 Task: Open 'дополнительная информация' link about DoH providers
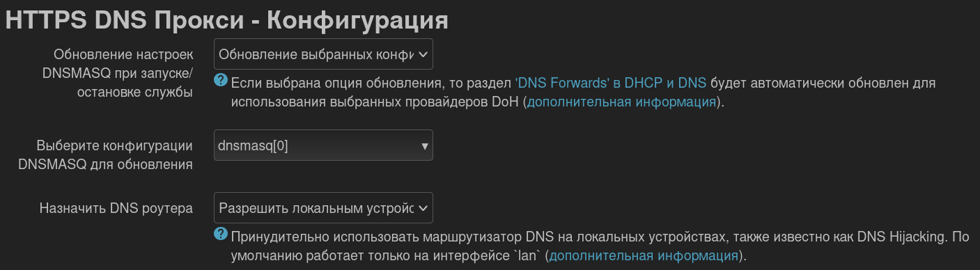pyautogui.click(x=621, y=102)
